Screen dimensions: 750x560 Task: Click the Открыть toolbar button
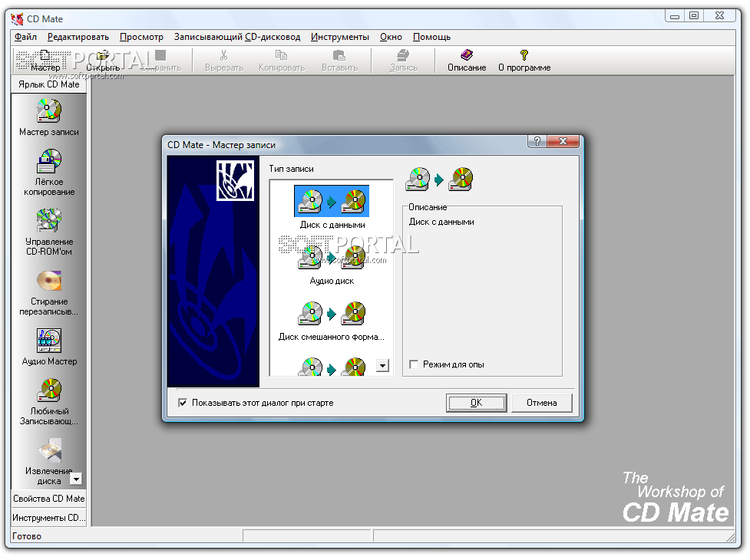[103, 61]
